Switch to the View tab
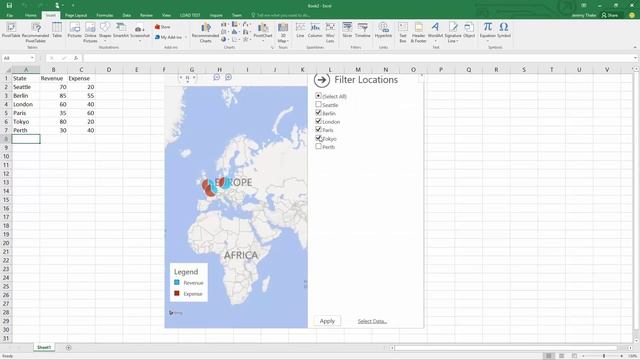The width and height of the screenshot is (640, 360). (x=166, y=15)
